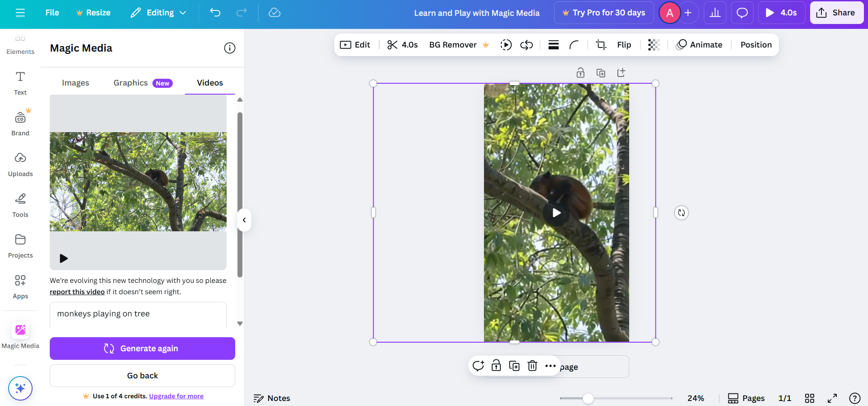Check the cloud save status icon
The width and height of the screenshot is (868, 406).
pos(275,13)
